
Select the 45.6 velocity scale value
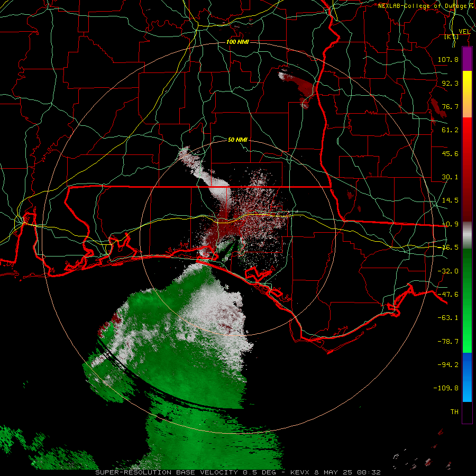(450, 153)
